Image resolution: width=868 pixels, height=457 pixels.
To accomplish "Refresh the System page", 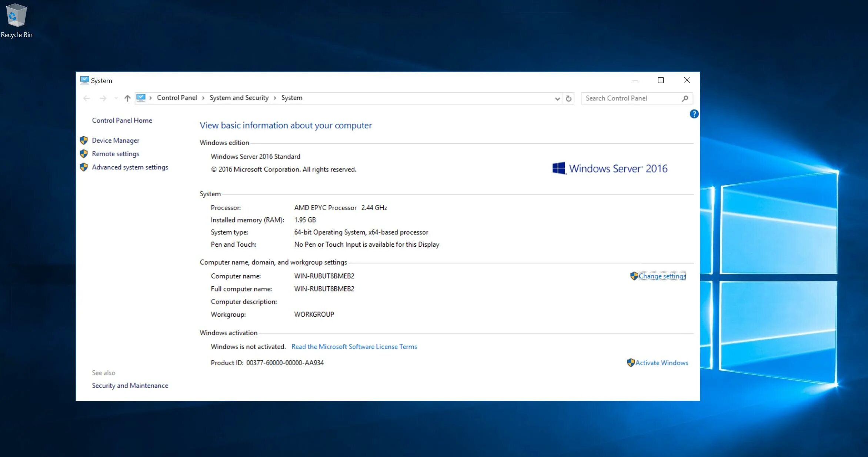I will (569, 99).
